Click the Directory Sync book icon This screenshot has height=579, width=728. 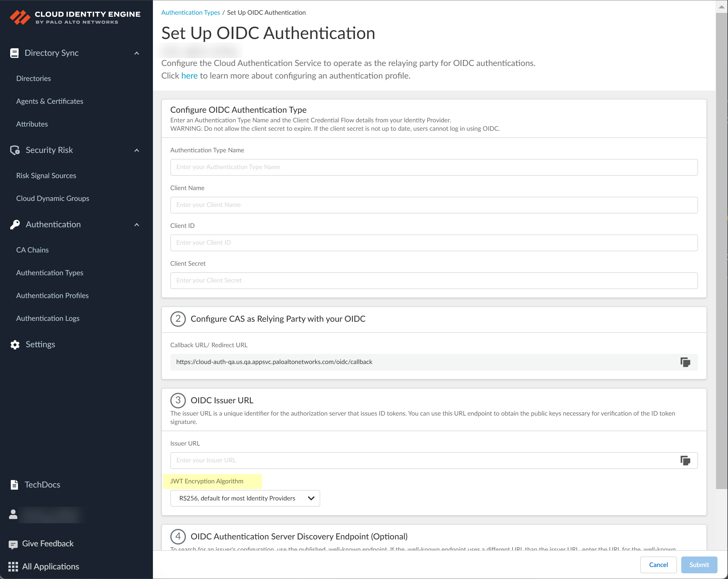coord(14,53)
